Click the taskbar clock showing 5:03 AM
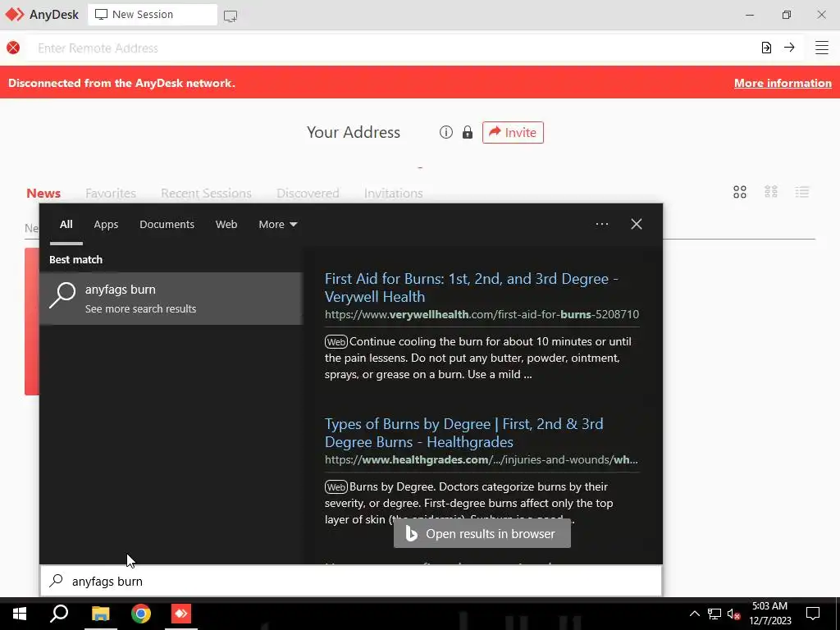This screenshot has width=840, height=630. click(769, 614)
